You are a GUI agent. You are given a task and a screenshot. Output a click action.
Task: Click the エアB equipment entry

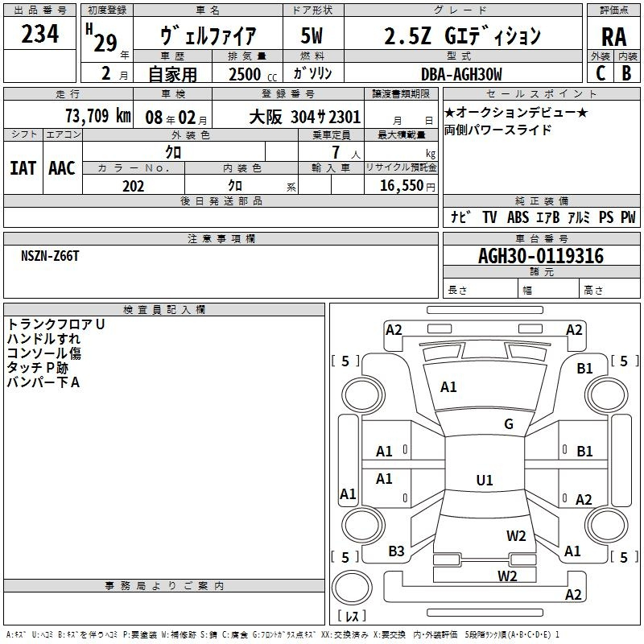tap(548, 217)
